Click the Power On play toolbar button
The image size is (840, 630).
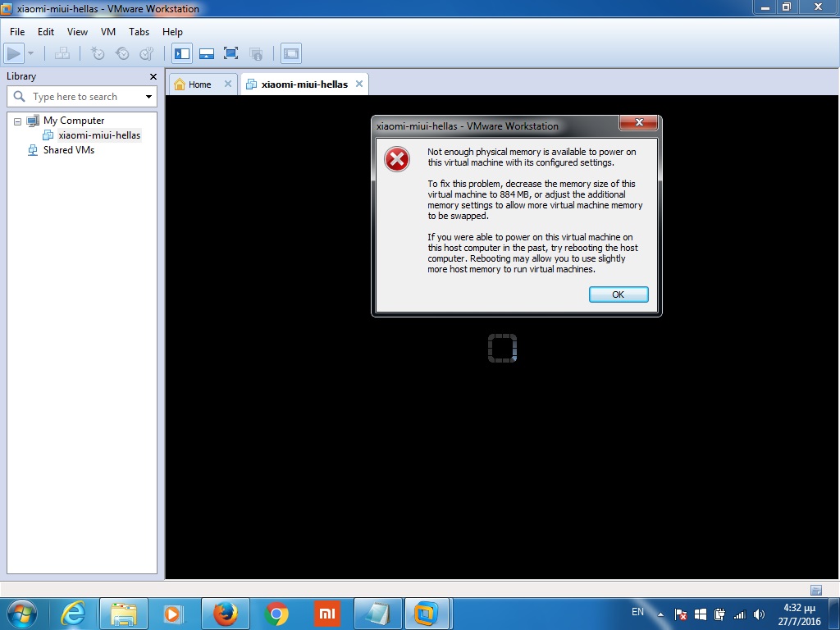[13, 53]
